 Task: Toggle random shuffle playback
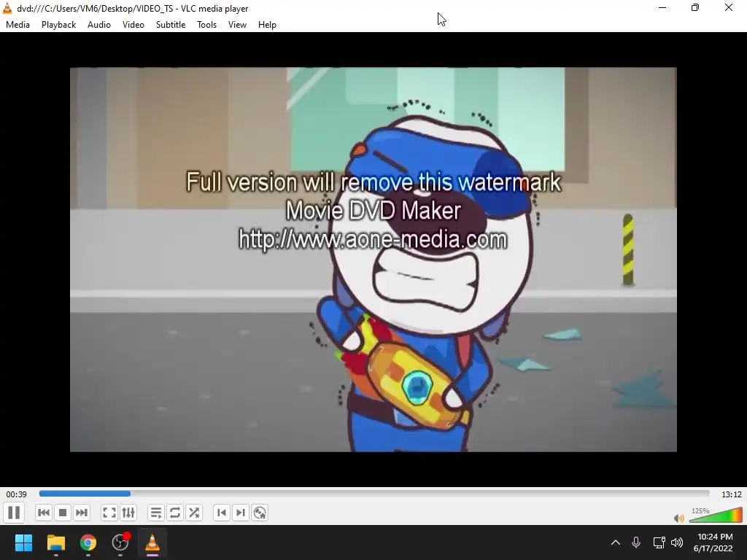[194, 513]
